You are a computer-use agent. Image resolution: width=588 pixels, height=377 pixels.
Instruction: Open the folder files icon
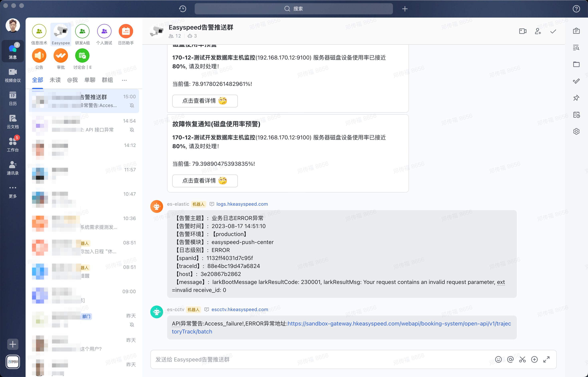click(576, 64)
